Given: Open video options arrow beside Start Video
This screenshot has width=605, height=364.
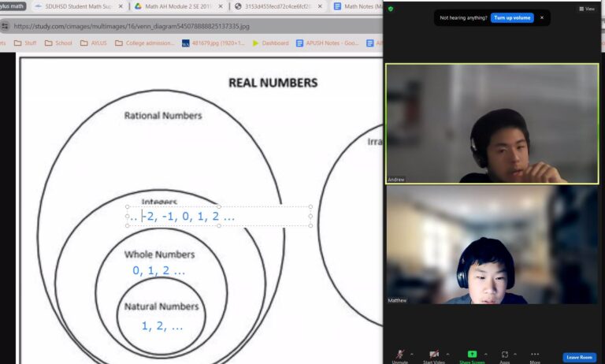Looking at the screenshot, I should [x=447, y=354].
